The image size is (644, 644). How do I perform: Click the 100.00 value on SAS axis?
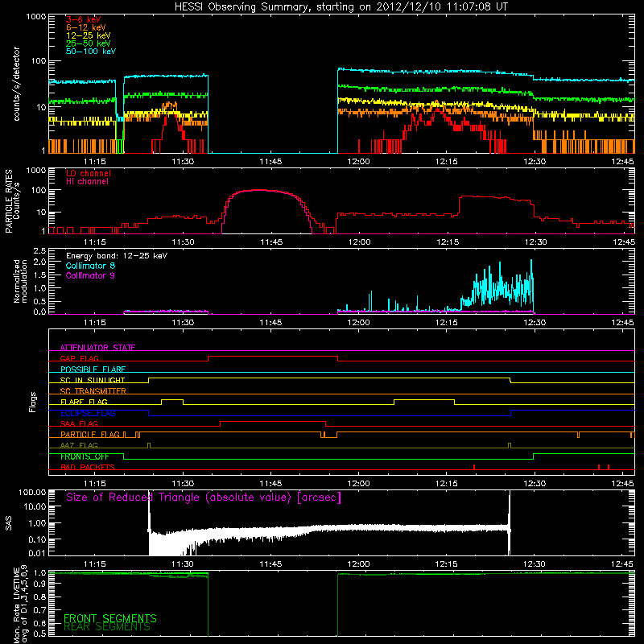pyautogui.click(x=32, y=492)
